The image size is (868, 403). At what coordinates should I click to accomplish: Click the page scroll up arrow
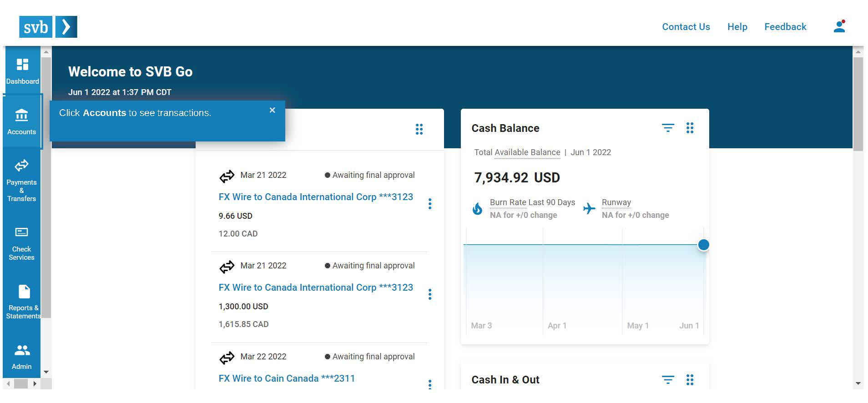(x=858, y=52)
